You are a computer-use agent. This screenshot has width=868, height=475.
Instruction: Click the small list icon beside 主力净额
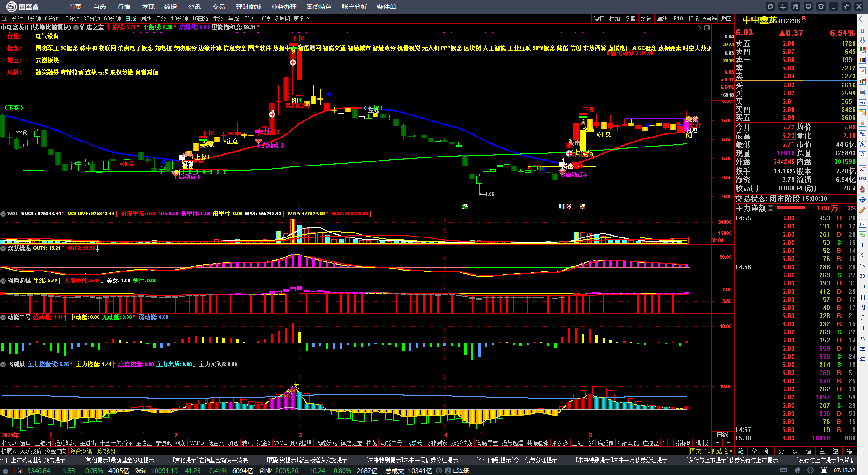[x=770, y=208]
